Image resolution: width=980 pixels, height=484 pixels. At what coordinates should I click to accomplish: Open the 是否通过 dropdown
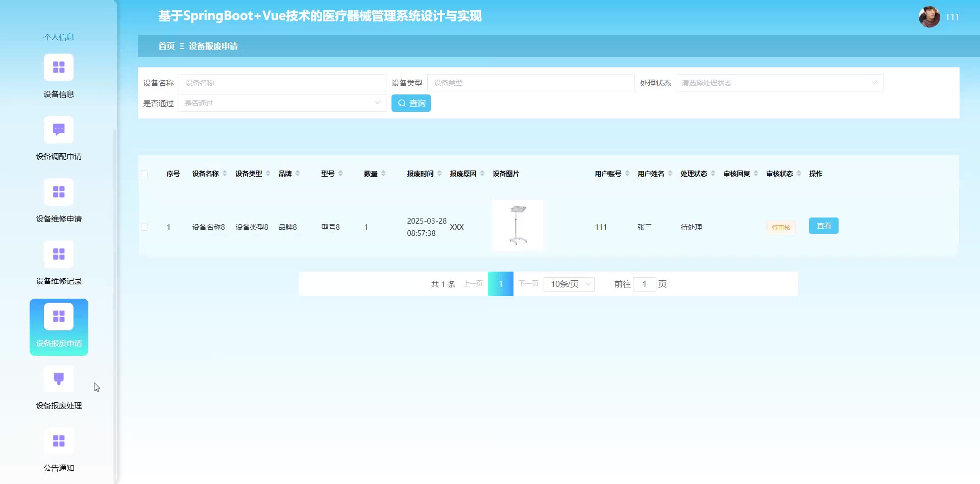(282, 103)
